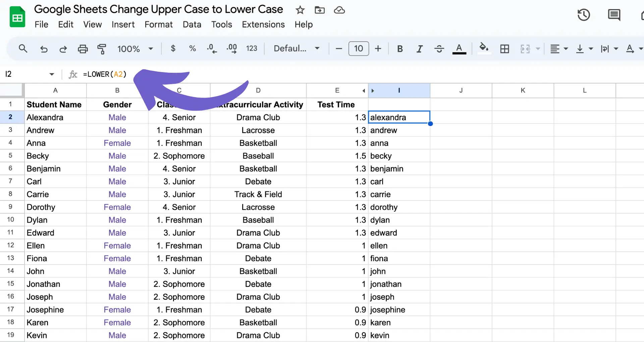The width and height of the screenshot is (644, 342).
Task: Select column J header
Action: (x=461, y=91)
